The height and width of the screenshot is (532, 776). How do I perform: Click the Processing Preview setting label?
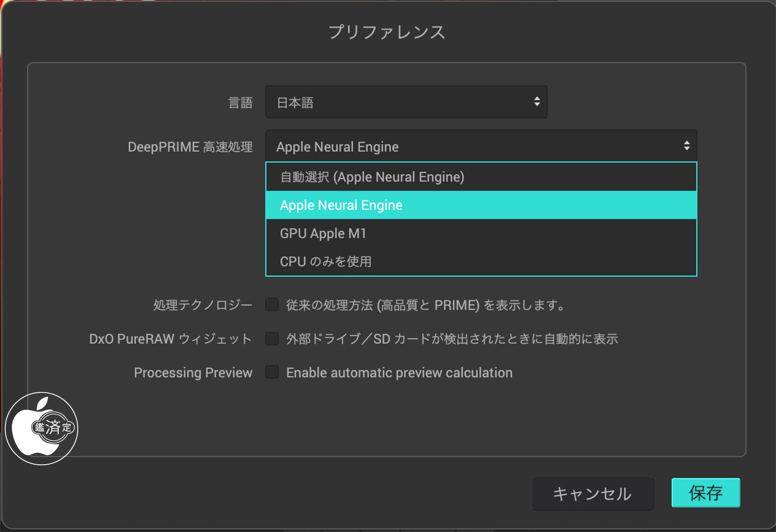point(193,373)
